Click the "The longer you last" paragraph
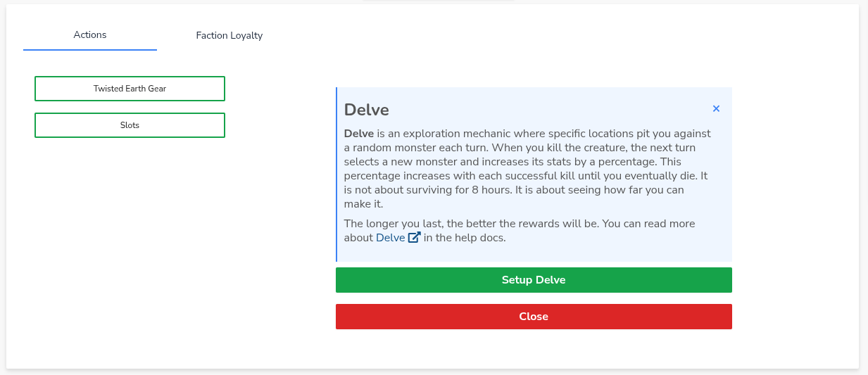This screenshot has width=868, height=375. [x=519, y=224]
